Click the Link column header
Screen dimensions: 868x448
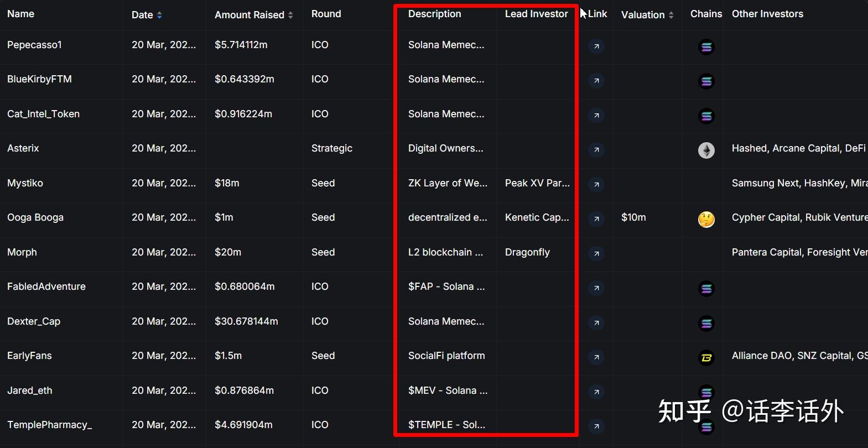597,14
